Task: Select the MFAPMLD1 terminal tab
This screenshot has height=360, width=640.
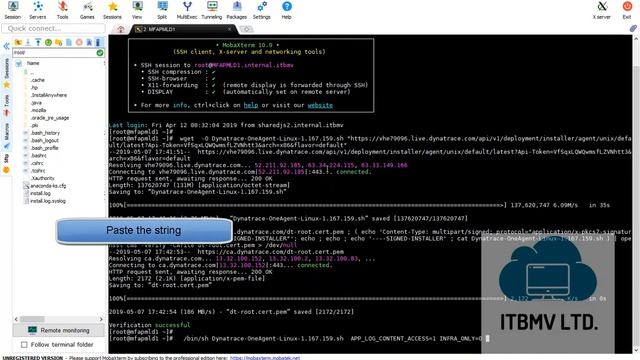Action: tap(182, 29)
